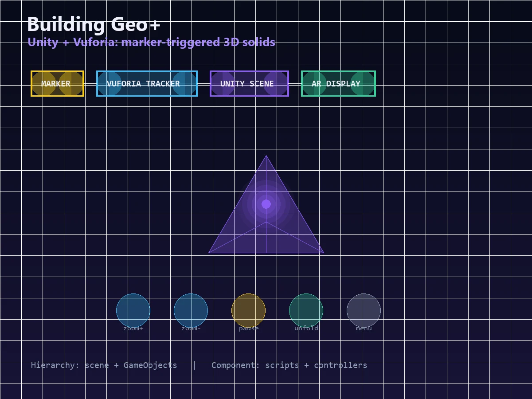The width and height of the screenshot is (532, 399).
Task: Click 'Hierarchy: scene + GameObjects' text
Action: [104, 365]
